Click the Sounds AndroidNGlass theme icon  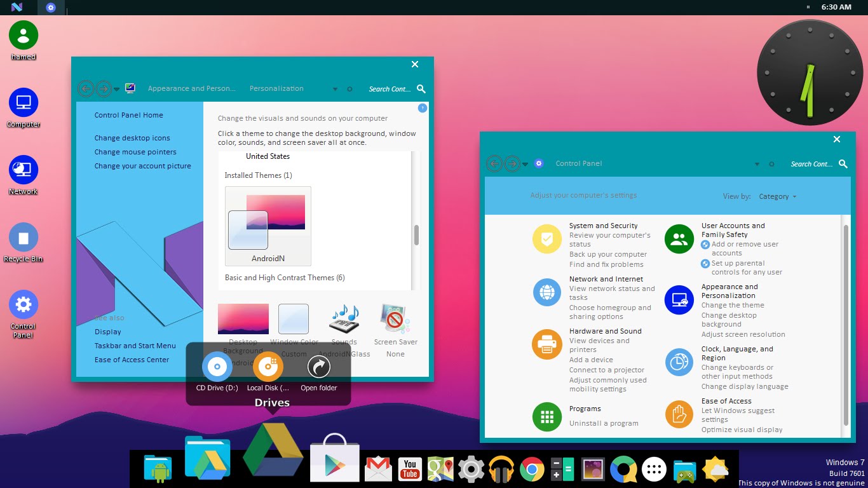pyautogui.click(x=344, y=318)
